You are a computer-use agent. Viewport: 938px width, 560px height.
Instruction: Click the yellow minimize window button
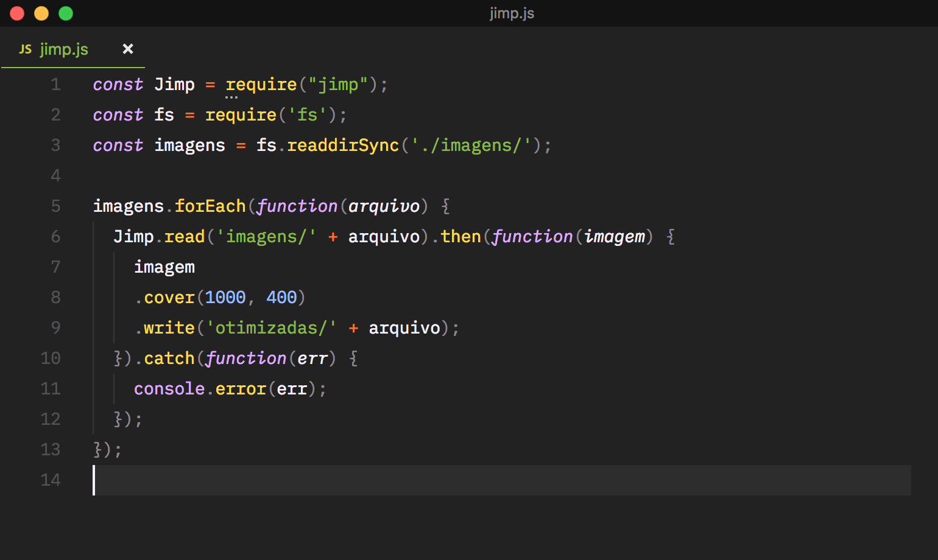pos(41,13)
